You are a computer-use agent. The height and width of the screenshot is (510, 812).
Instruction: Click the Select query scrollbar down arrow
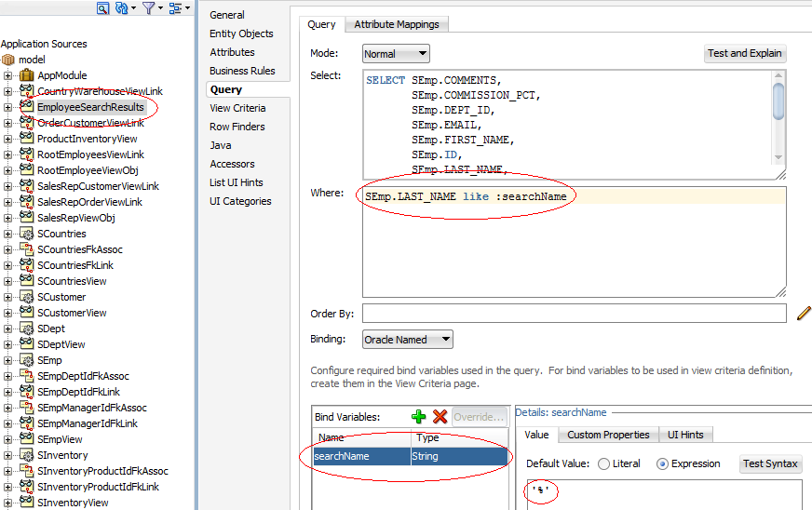coord(778,157)
